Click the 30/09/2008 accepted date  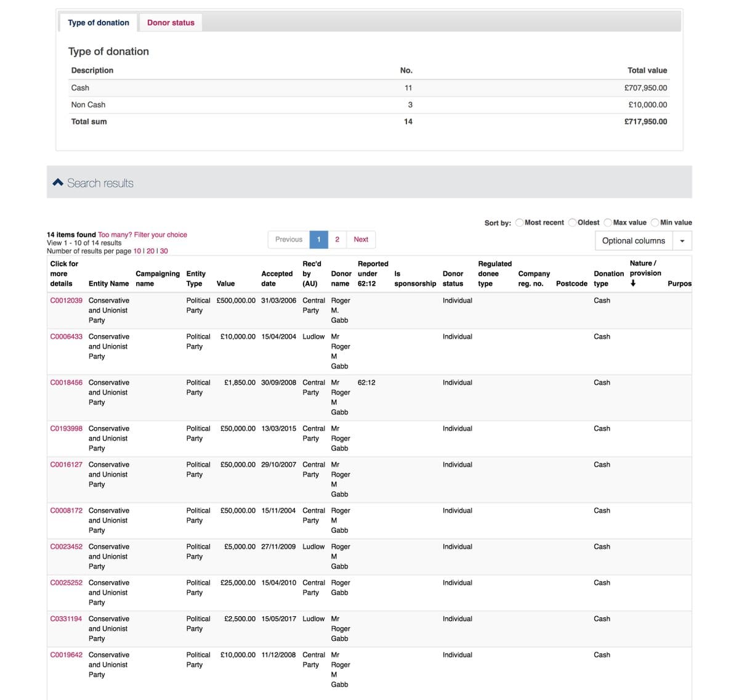pyautogui.click(x=278, y=383)
